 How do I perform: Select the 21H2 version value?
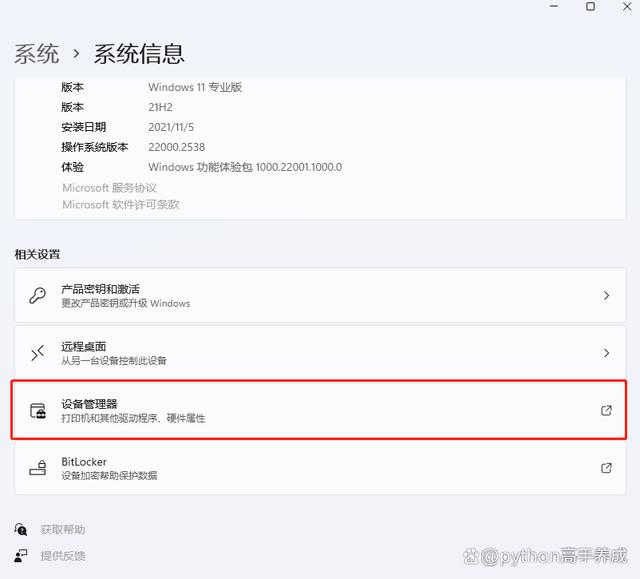160,107
